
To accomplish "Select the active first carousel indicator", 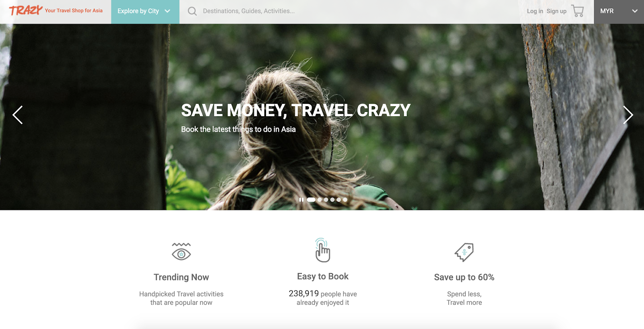I will pos(311,199).
